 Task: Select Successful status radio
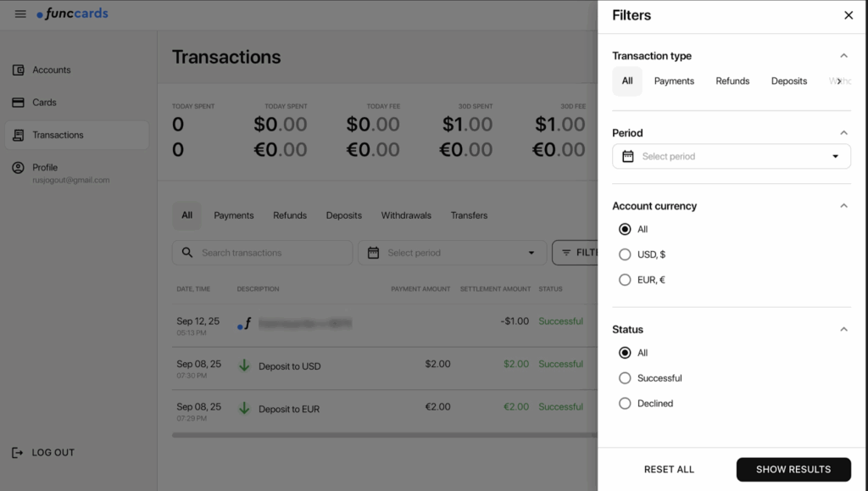(x=625, y=378)
